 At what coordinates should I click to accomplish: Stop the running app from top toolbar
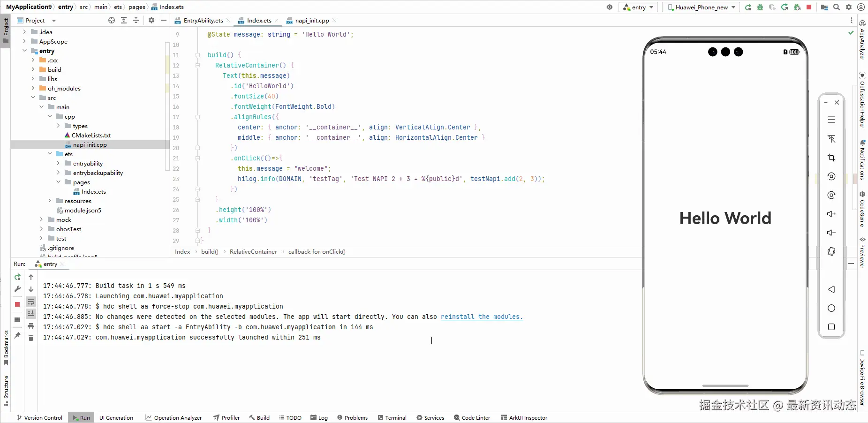809,7
